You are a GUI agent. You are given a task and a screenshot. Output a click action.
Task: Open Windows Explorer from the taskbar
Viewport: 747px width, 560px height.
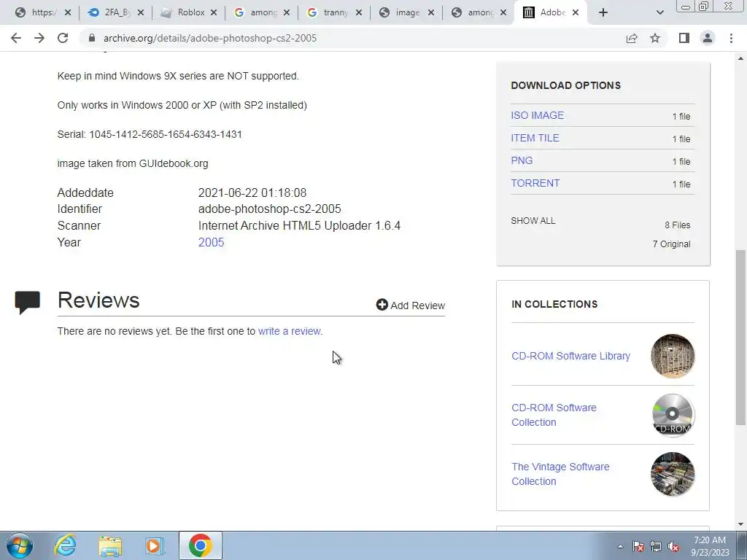coord(110,545)
